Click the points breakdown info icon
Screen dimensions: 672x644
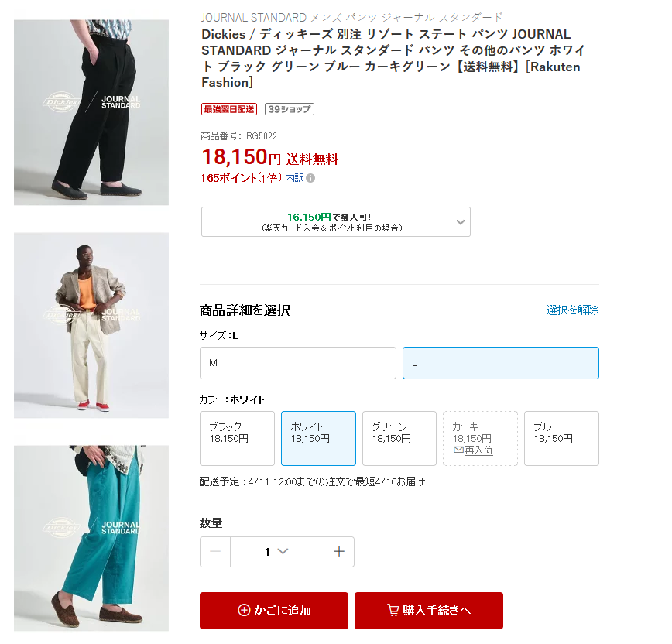(x=310, y=178)
